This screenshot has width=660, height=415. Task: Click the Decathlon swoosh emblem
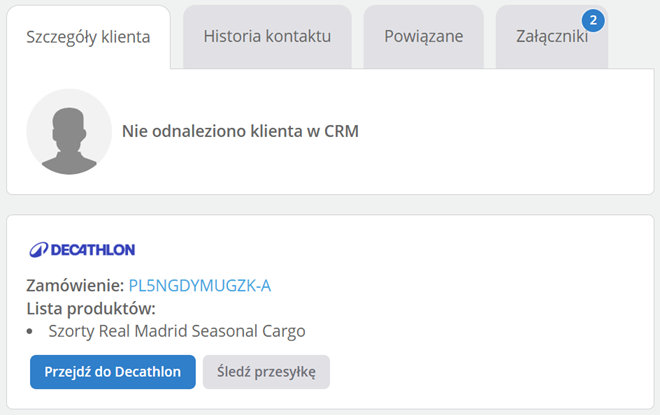(x=38, y=250)
